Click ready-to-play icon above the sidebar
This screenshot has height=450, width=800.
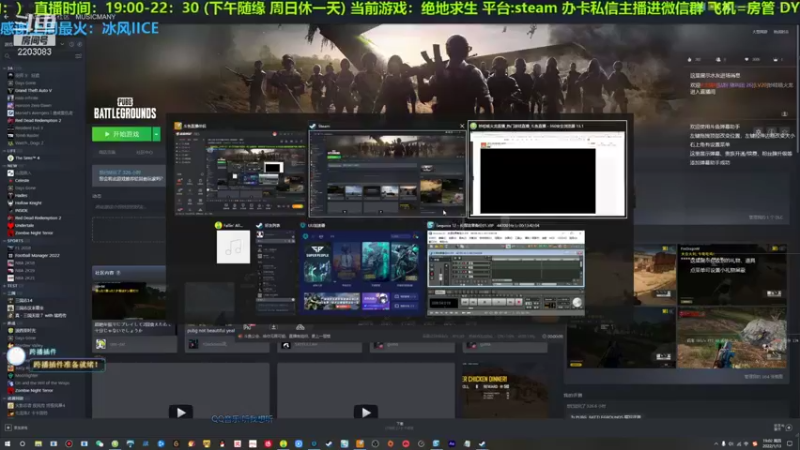tap(80, 44)
